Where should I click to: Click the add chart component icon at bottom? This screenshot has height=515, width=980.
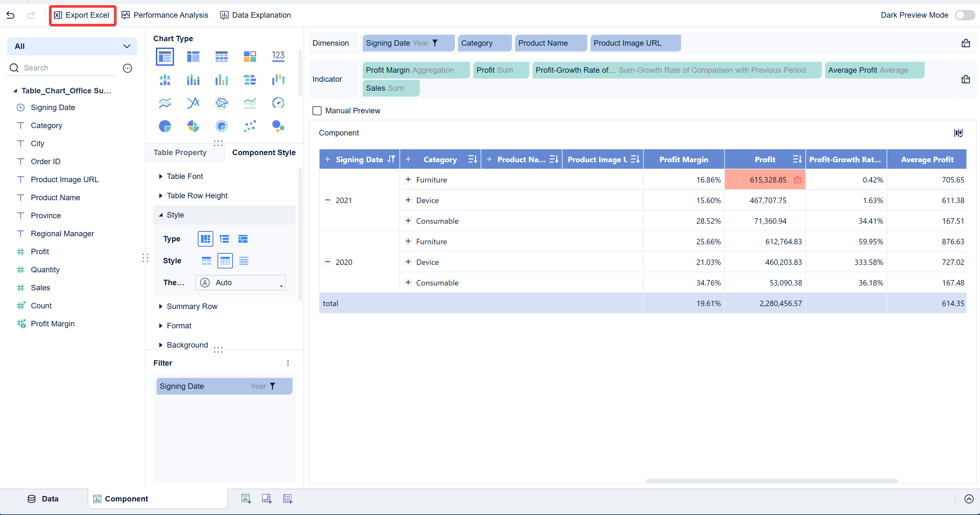[x=246, y=499]
